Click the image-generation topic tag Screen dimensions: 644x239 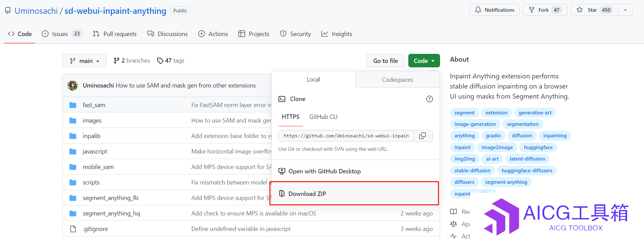pos(475,124)
